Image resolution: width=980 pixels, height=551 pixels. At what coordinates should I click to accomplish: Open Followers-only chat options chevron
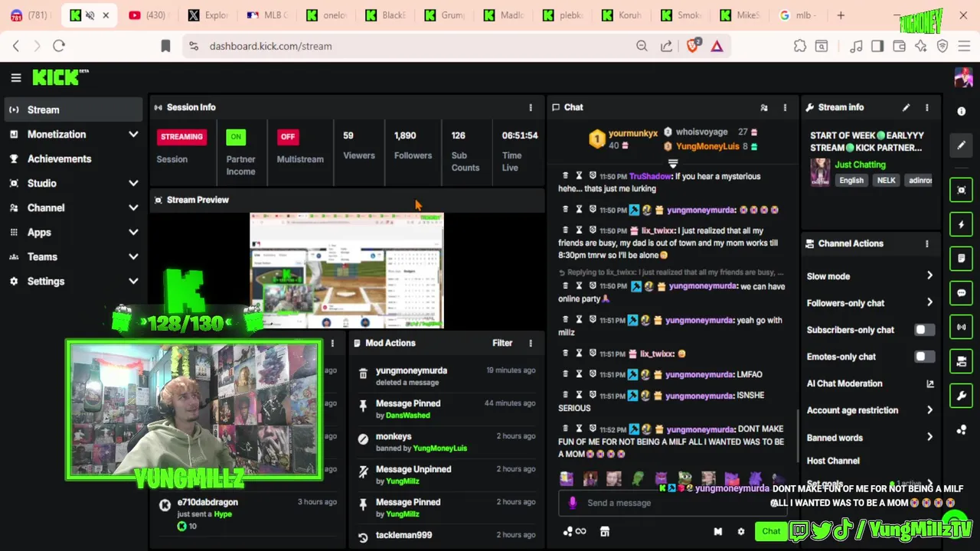(929, 302)
